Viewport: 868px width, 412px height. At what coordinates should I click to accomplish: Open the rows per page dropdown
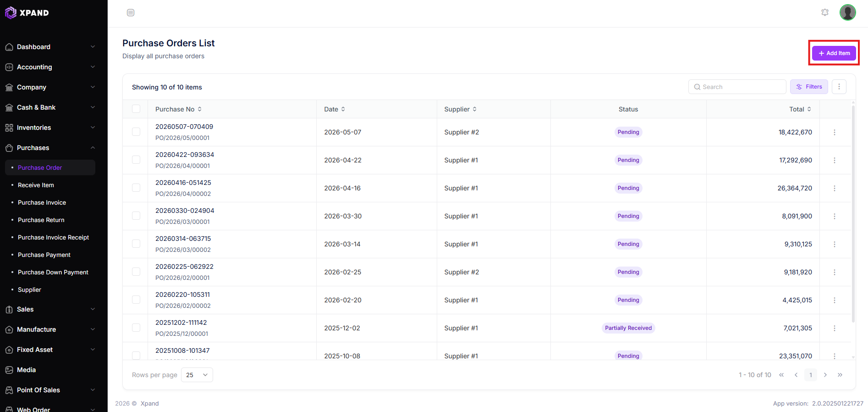click(197, 375)
